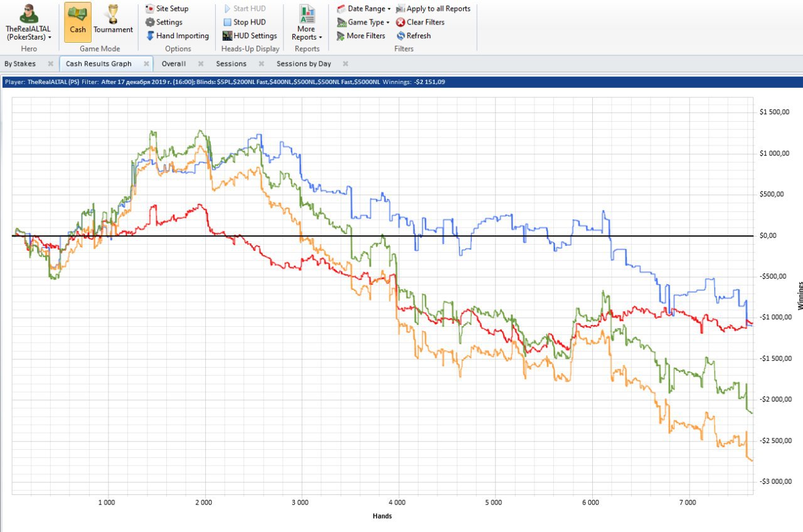Open the Sessions by Day tab
This screenshot has width=803, height=532.
coord(304,63)
